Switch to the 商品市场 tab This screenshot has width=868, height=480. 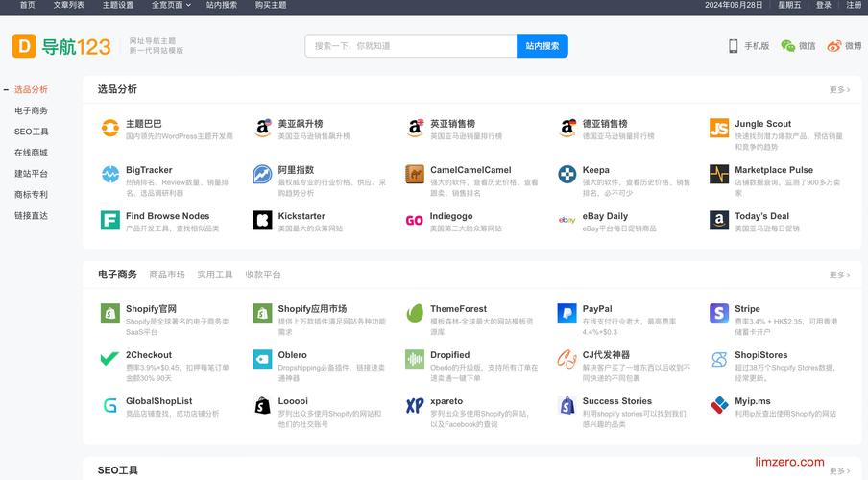167,275
